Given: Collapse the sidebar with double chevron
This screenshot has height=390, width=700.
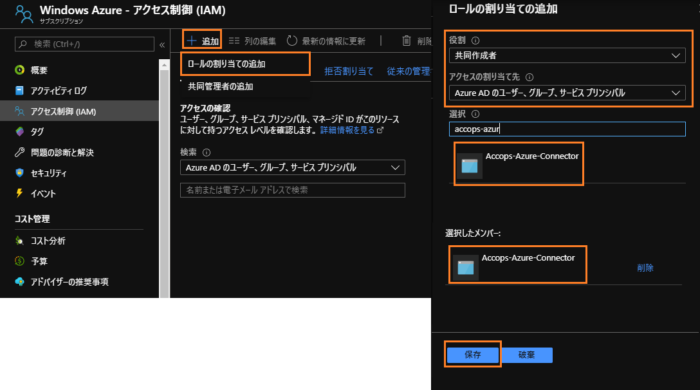Looking at the screenshot, I should (x=162, y=45).
